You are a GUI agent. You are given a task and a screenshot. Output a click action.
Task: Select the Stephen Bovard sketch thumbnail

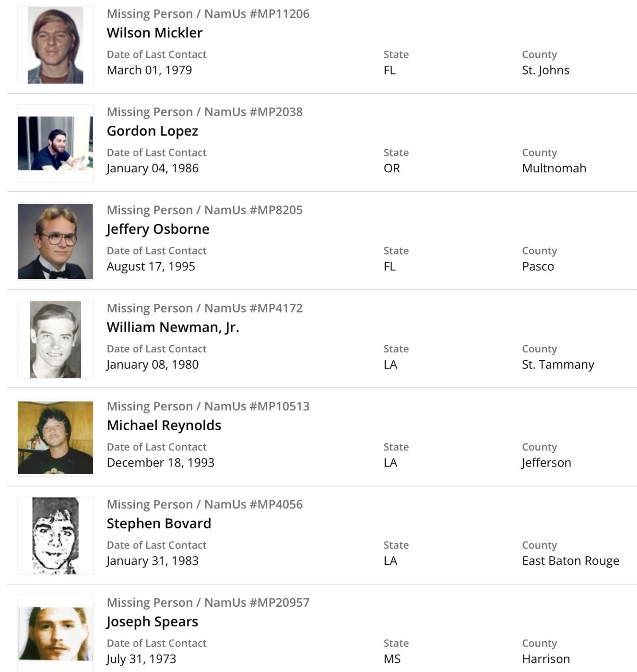[55, 536]
